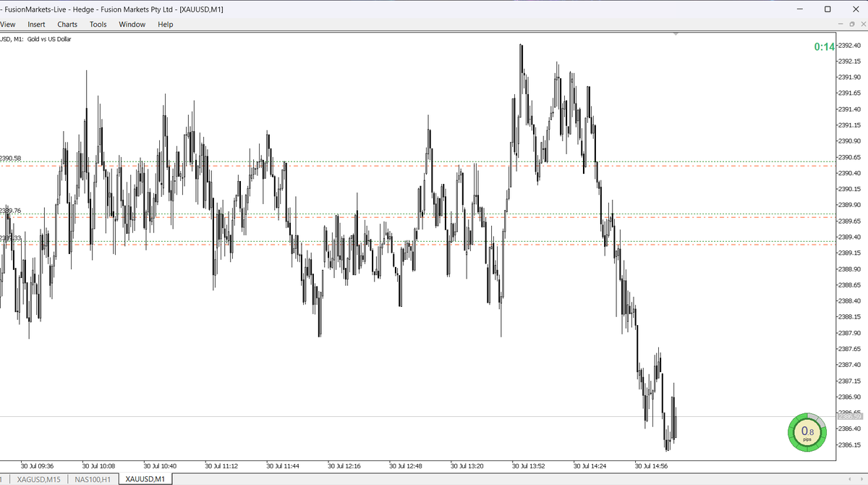Open the Tools menu
868x485 pixels.
click(x=98, y=24)
